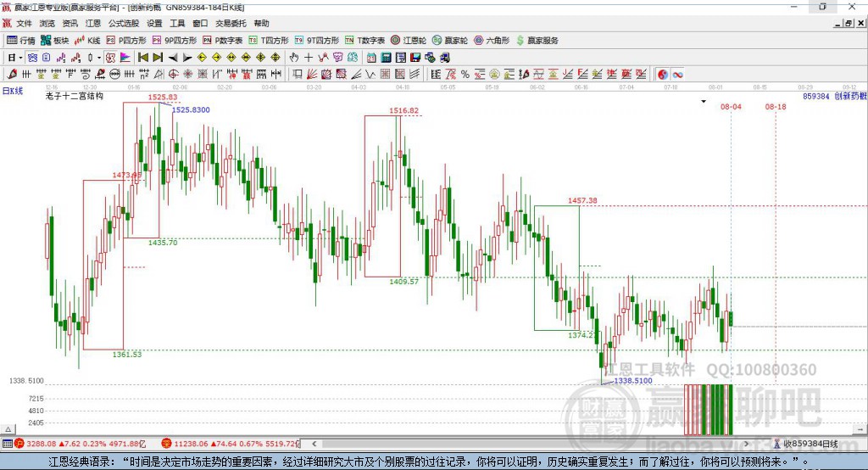Click the 1338.5100 low price label
This screenshot has width=868, height=470.
633,381
